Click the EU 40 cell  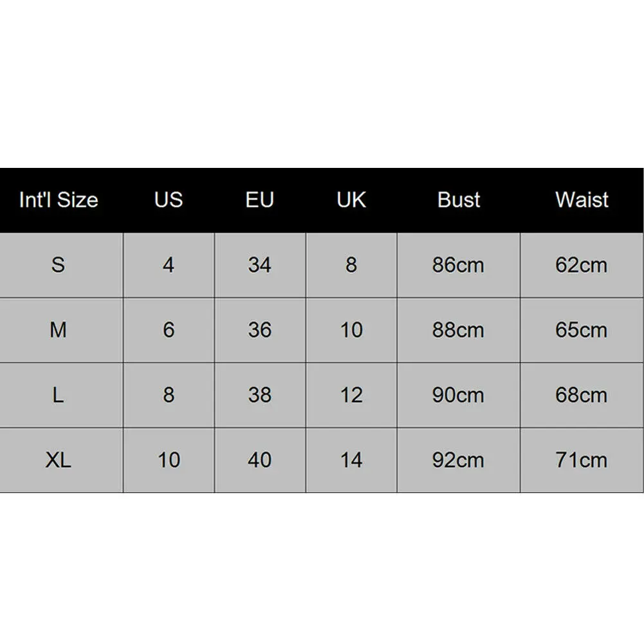[260, 460]
